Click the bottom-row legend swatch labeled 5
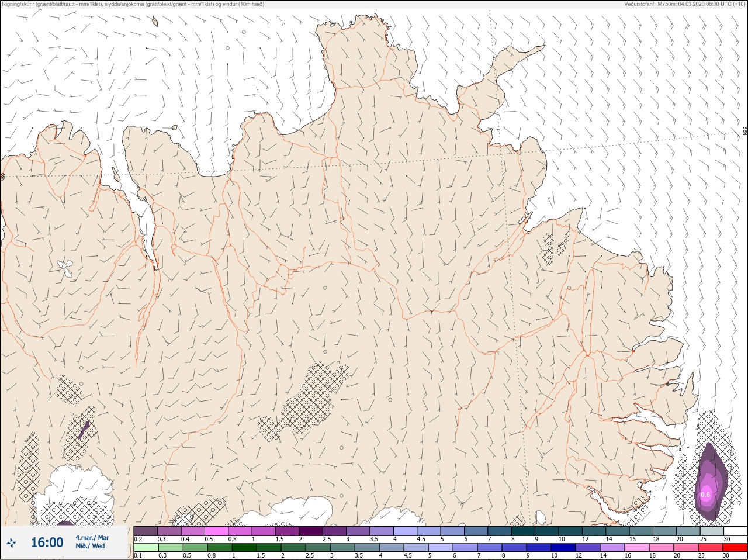The image size is (748, 560). (441, 548)
